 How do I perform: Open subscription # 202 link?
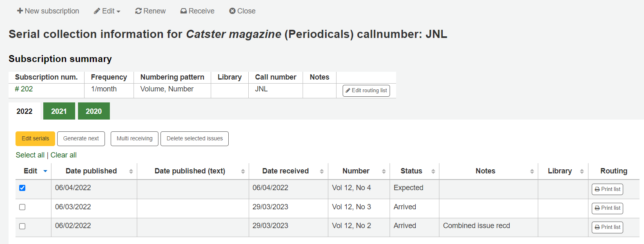pyautogui.click(x=24, y=89)
